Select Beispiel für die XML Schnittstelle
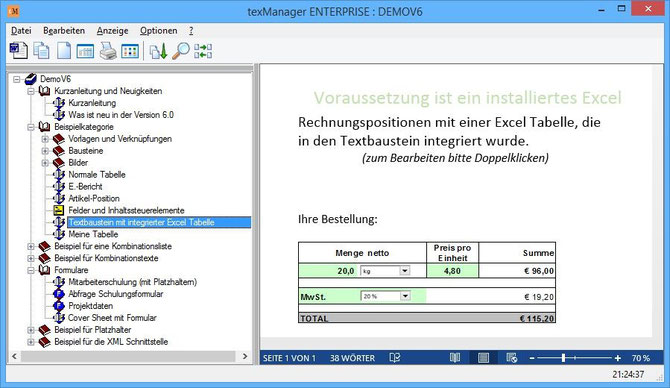 [111, 342]
